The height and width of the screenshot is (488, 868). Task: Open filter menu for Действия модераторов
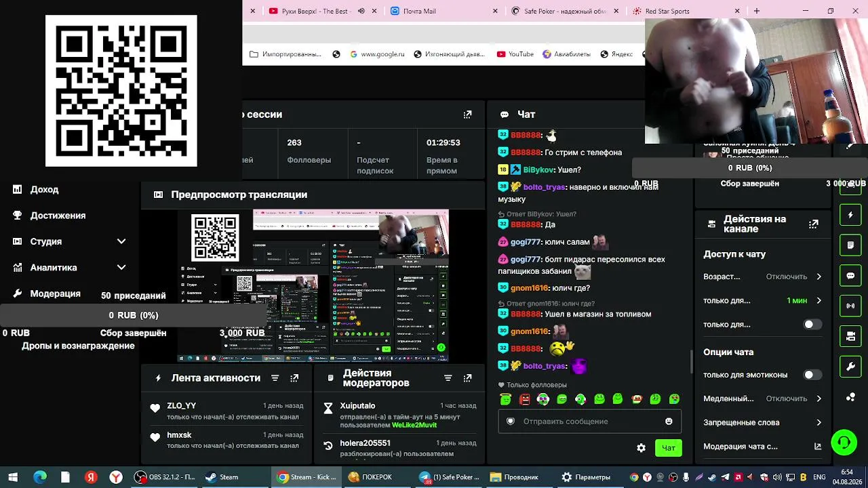448,378
